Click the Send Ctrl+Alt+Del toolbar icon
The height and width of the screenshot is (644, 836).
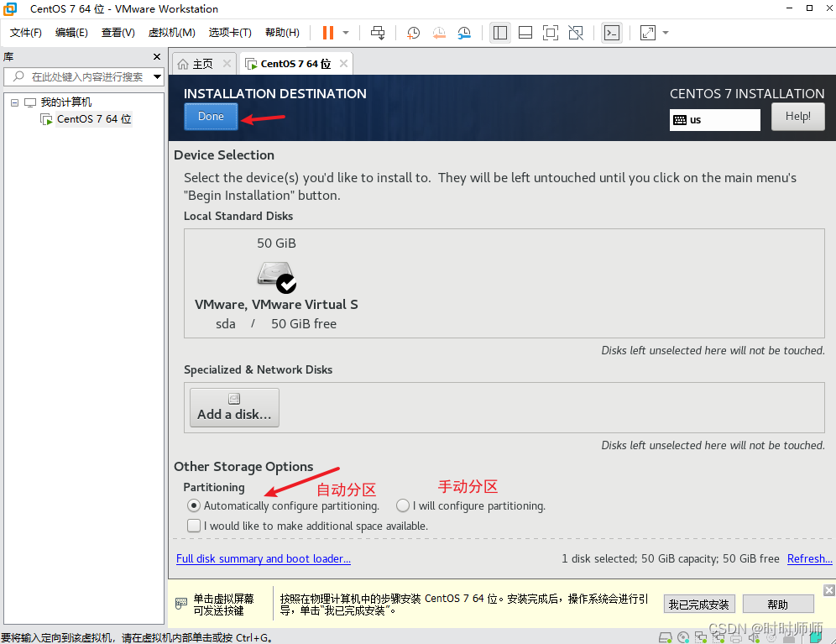[x=378, y=33]
